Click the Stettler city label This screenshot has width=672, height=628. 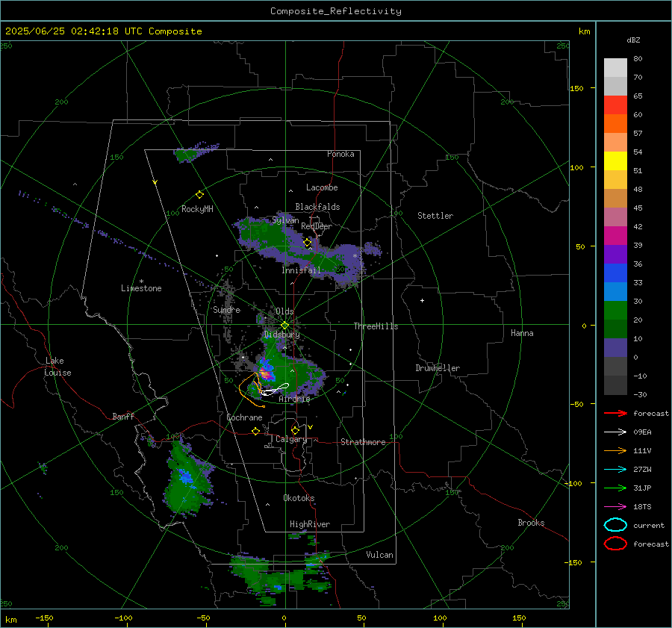[435, 216]
